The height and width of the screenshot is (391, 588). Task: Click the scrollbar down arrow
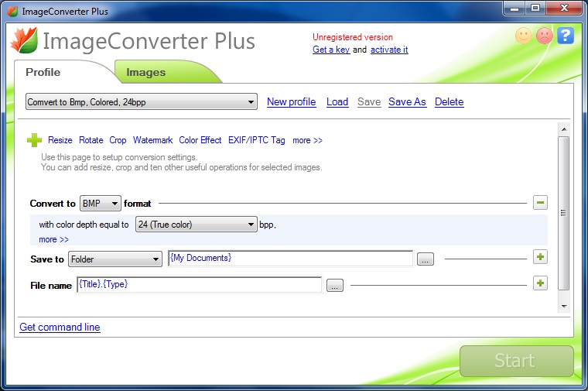(564, 306)
